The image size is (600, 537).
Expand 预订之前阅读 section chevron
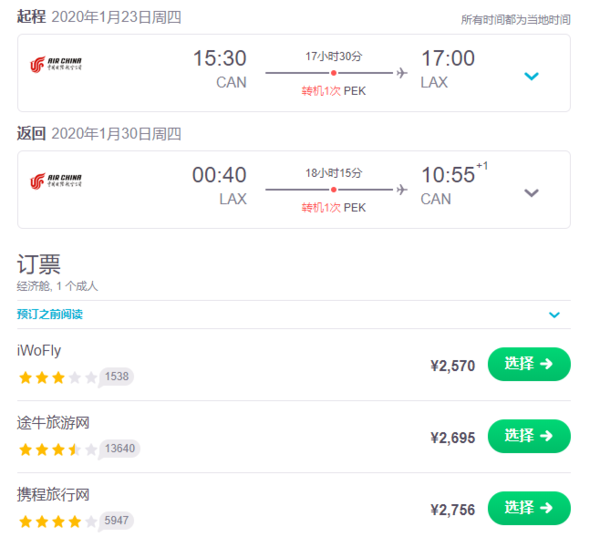click(x=554, y=315)
